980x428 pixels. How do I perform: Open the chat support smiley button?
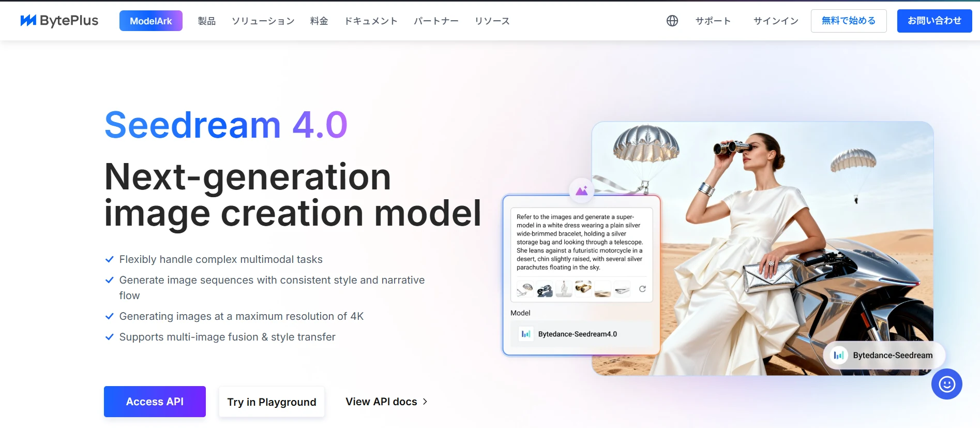tap(946, 384)
